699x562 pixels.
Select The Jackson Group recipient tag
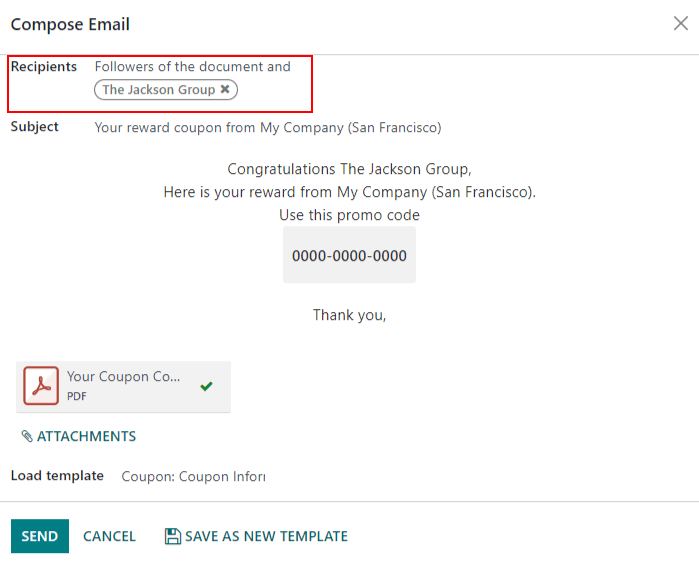click(x=158, y=90)
